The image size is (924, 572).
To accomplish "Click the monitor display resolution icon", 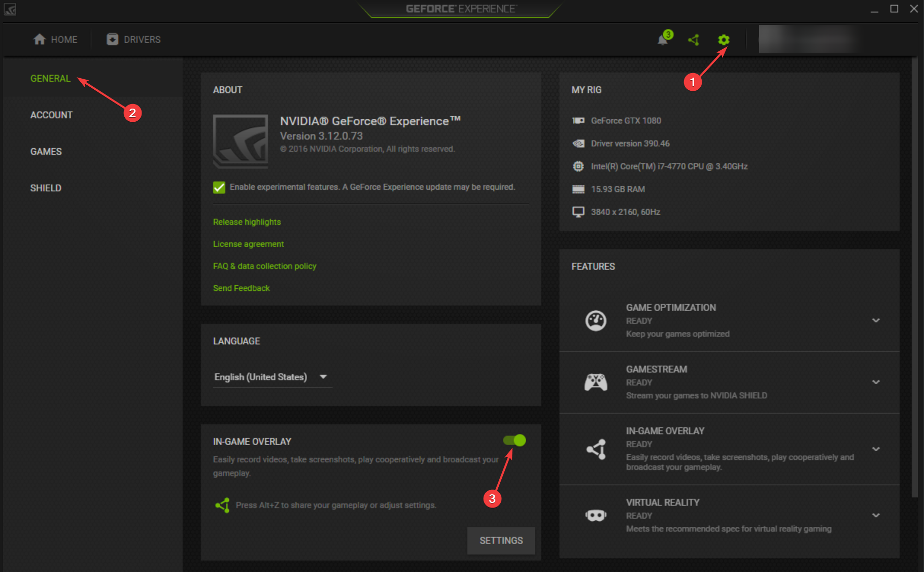I will (x=578, y=212).
